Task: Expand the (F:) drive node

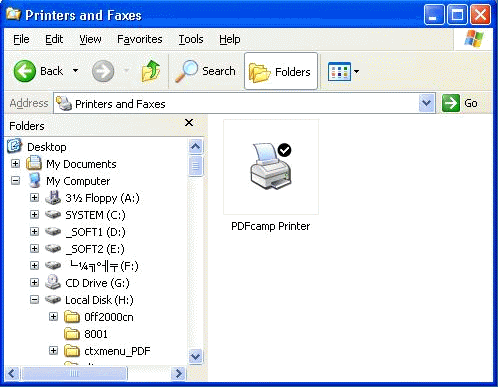Action: (x=34, y=266)
